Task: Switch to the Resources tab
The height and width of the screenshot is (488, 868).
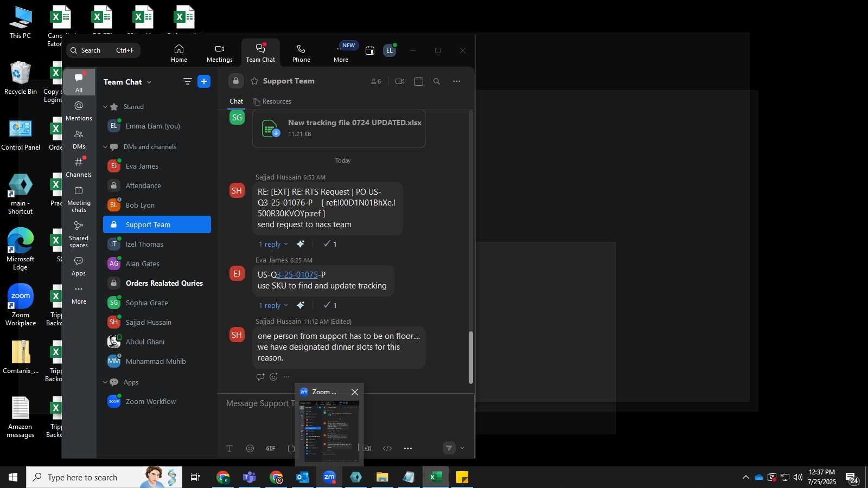Action: click(x=272, y=101)
